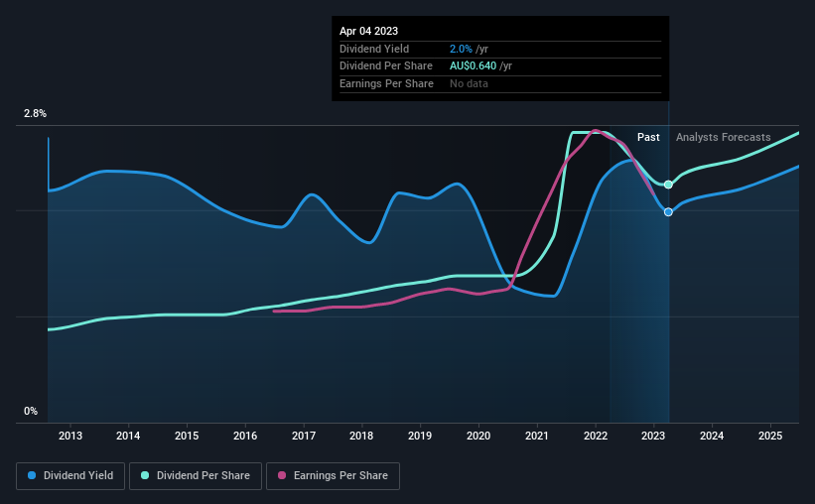Click the Dividend Per Share row label in tooltip

tap(386, 66)
